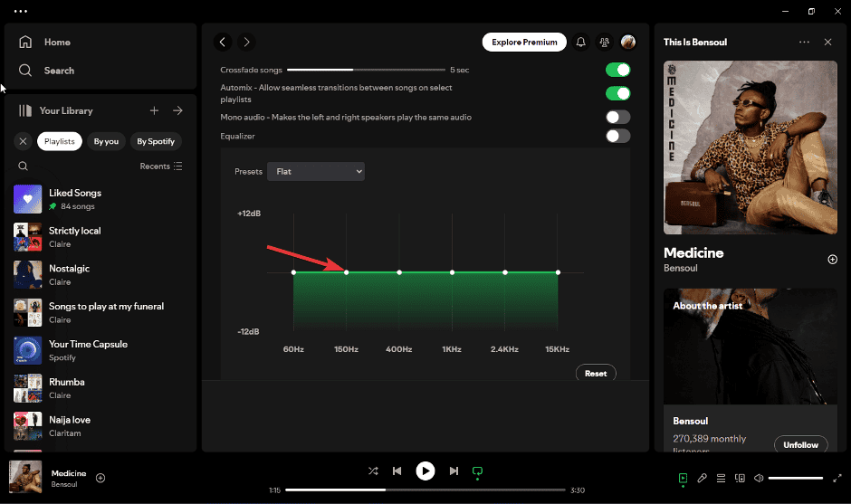The height and width of the screenshot is (504, 851).
Task: Disable the Automix toggle
Action: [x=617, y=93]
